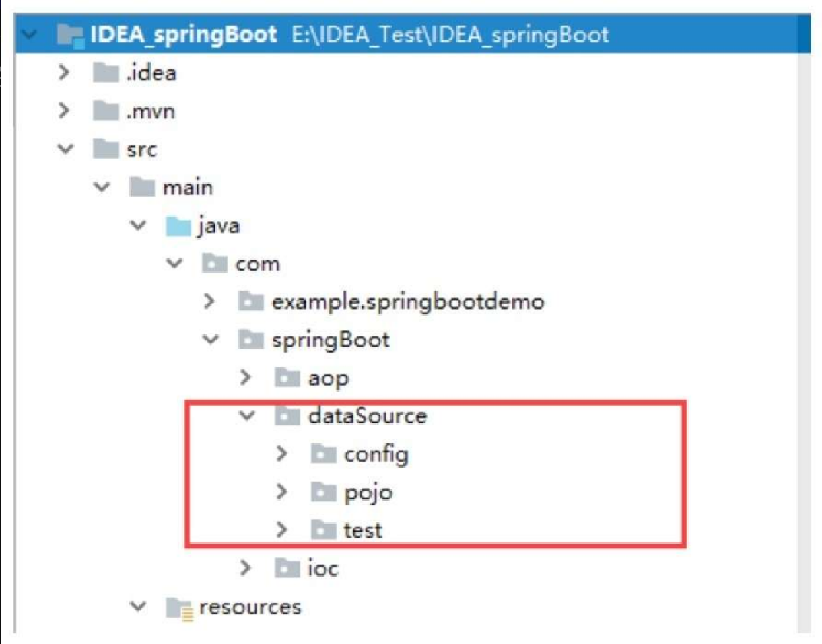
Task: Expand the example.springbootdemo package arrow
Action: (209, 301)
